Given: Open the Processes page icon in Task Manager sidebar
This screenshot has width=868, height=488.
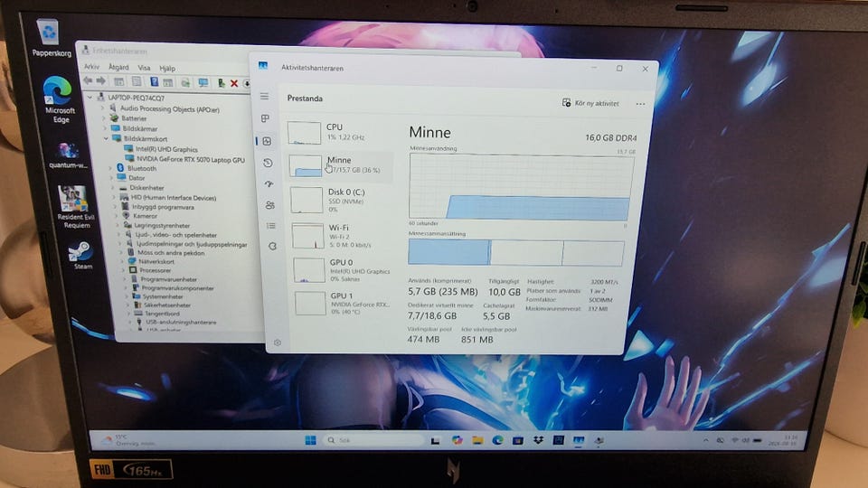Looking at the screenshot, I should [x=266, y=118].
